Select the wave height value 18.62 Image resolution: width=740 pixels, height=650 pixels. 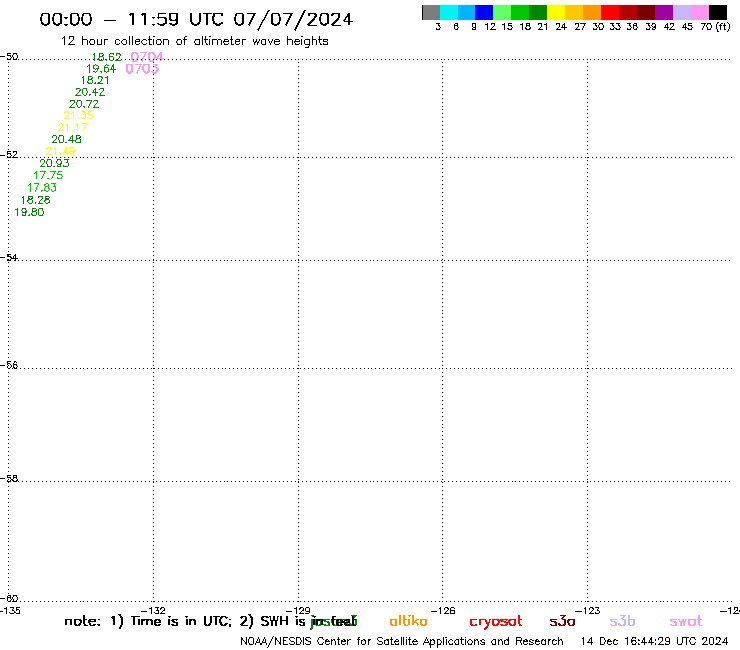106,57
